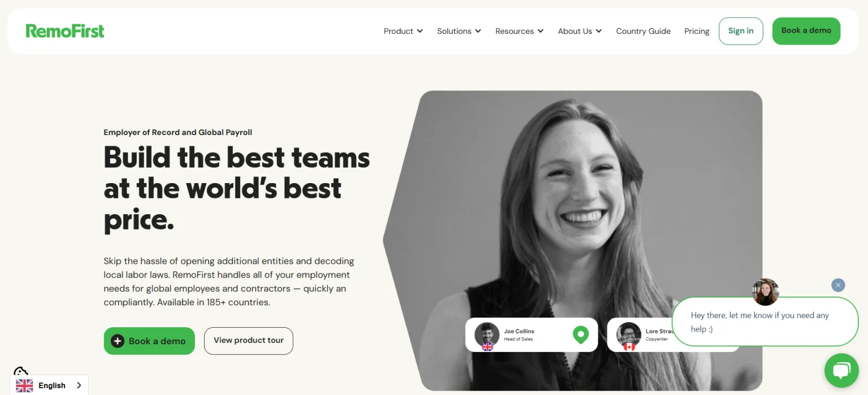Click the green location pin icon
This screenshot has height=395, width=868.
(x=580, y=335)
